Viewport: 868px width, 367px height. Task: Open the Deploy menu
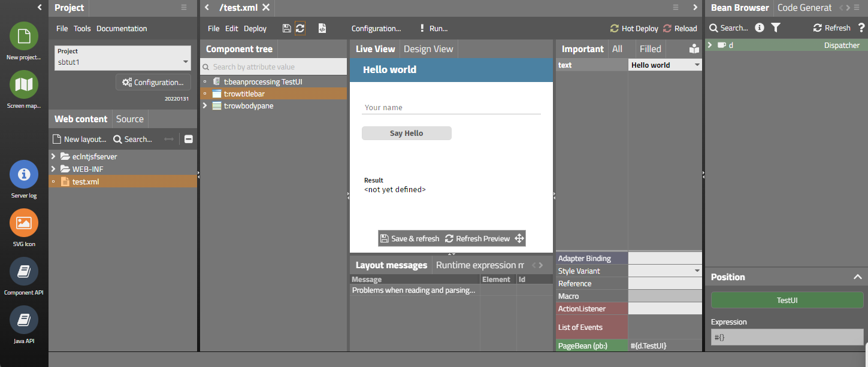[255, 28]
